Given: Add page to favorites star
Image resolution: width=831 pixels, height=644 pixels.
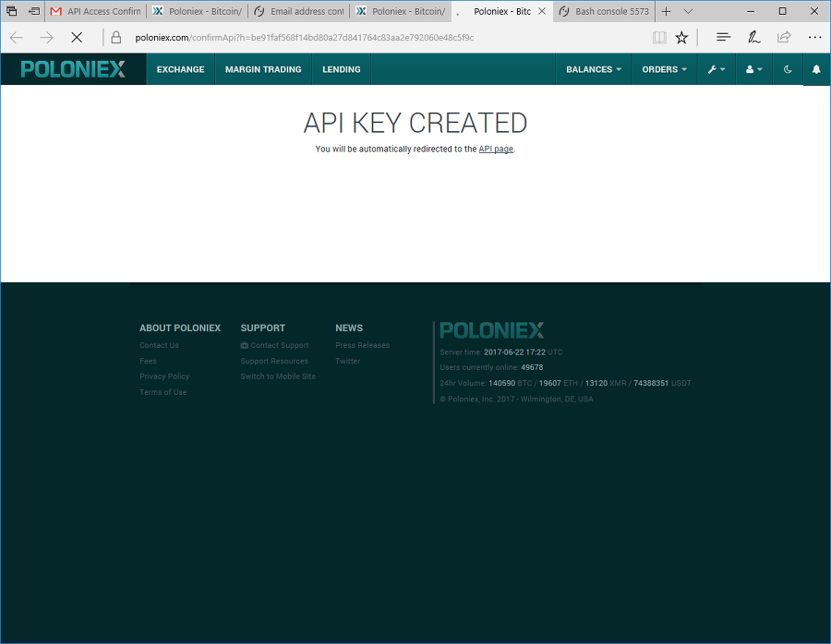Looking at the screenshot, I should (681, 37).
